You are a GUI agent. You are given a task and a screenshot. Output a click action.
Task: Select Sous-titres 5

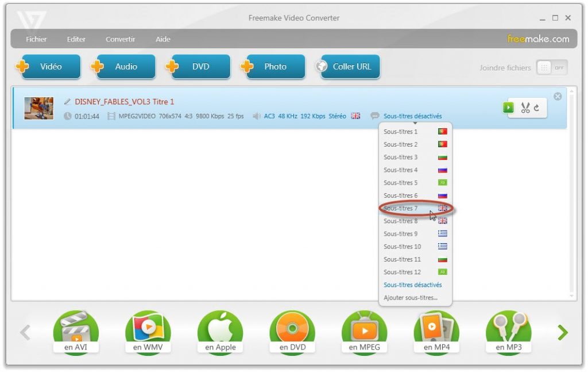(415, 183)
